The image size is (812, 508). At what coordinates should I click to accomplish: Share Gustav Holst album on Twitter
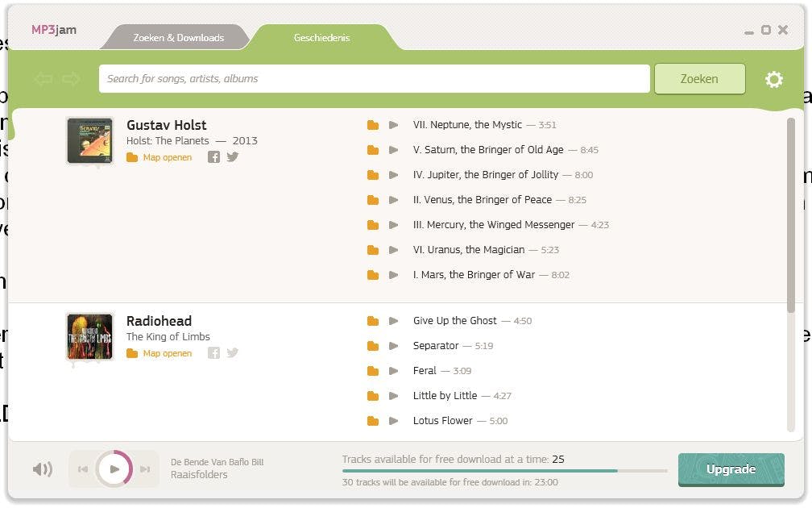(x=233, y=157)
